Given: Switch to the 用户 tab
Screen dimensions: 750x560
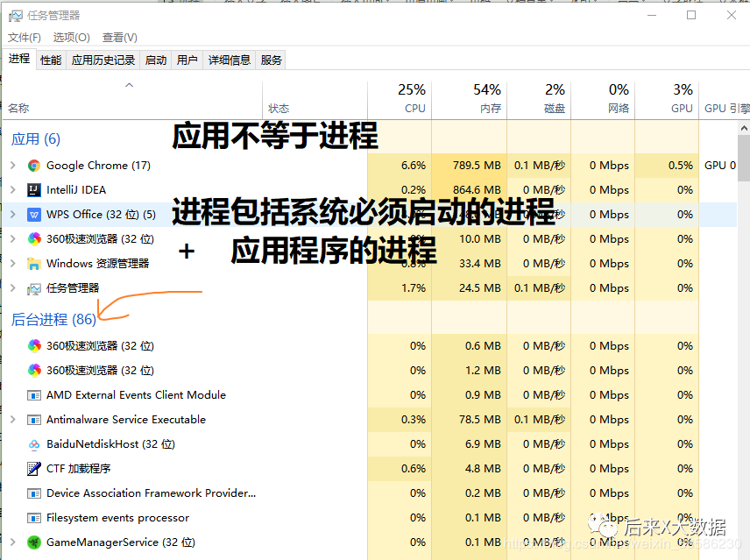Looking at the screenshot, I should click(x=187, y=60).
